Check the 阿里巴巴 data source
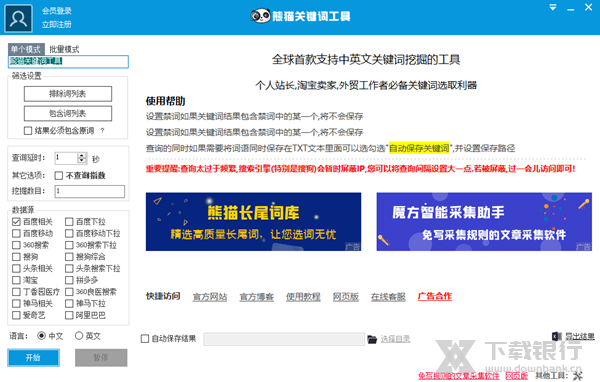 point(69,315)
